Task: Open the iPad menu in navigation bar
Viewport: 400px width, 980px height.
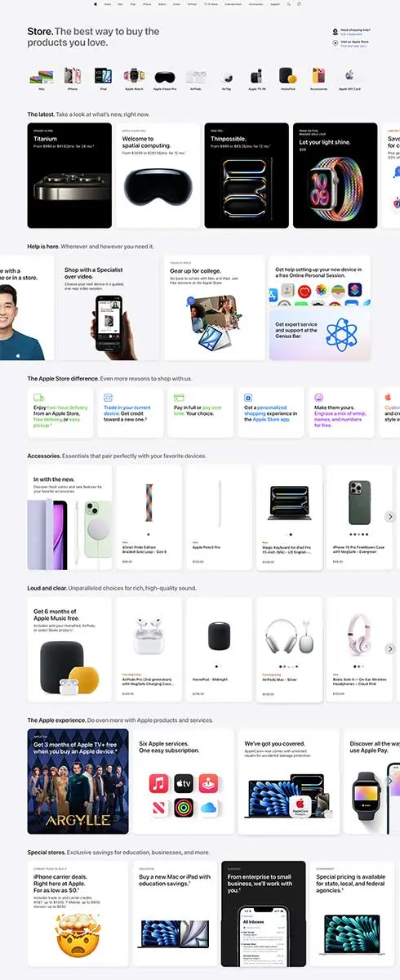Action: pos(133,4)
